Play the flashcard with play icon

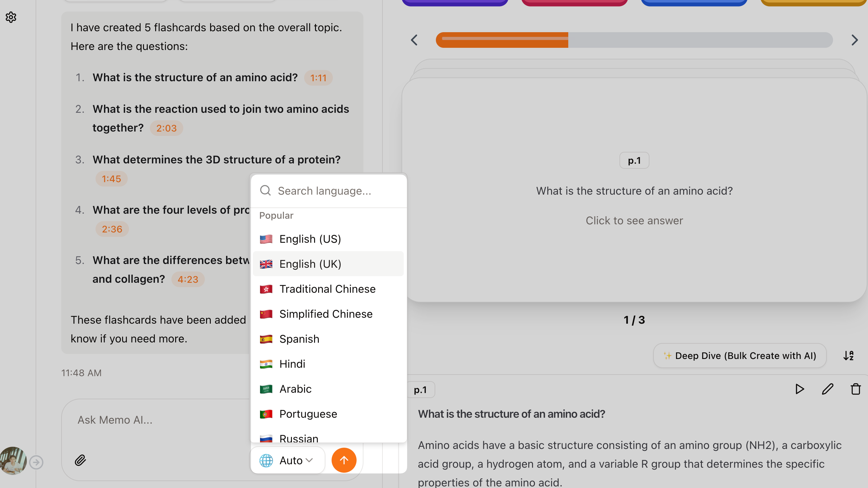tap(799, 389)
